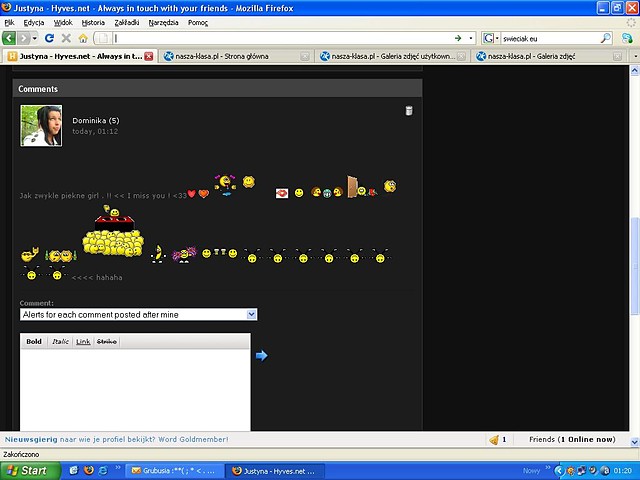Image resolution: width=640 pixels, height=480 pixels.
Task: Click the toolbar icon right of search box
Action: tap(627, 38)
